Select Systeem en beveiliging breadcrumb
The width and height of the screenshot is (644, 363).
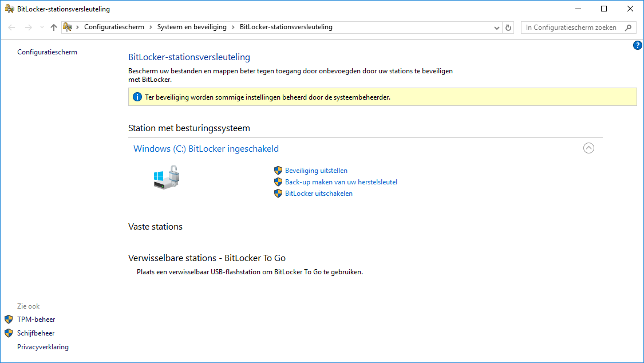tap(192, 27)
